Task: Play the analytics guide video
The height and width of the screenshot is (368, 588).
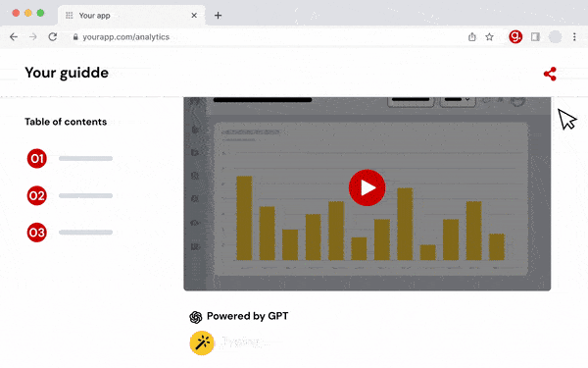Action: [x=367, y=187]
